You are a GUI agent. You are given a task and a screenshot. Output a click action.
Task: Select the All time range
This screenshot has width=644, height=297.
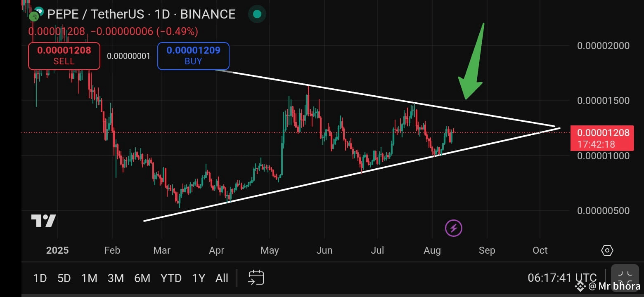(222, 278)
